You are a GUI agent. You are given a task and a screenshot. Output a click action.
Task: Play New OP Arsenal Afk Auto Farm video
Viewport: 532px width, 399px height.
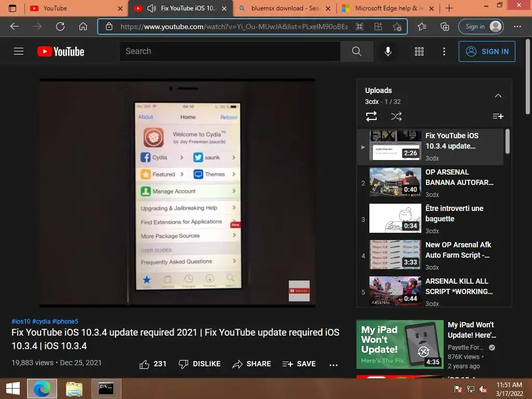[430, 256]
